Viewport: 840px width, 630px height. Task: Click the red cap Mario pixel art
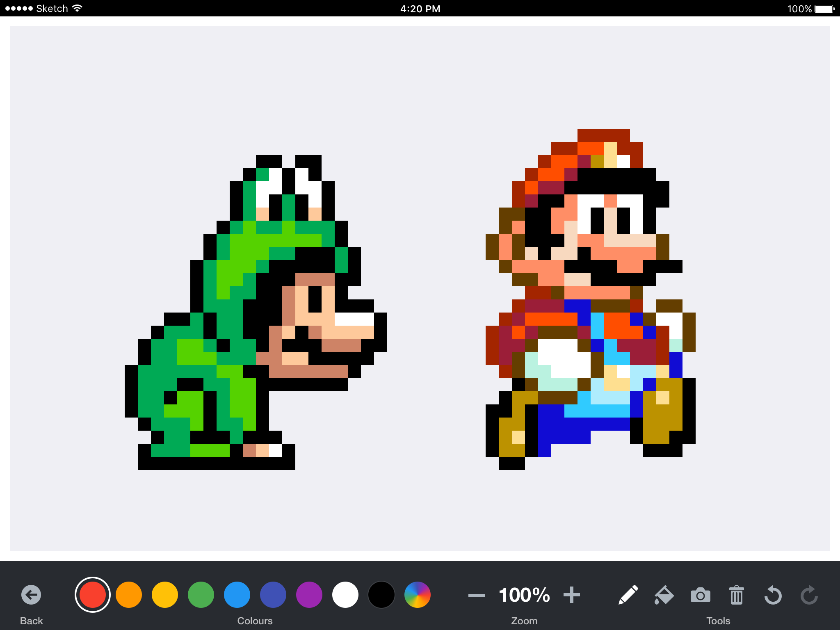[591, 299]
